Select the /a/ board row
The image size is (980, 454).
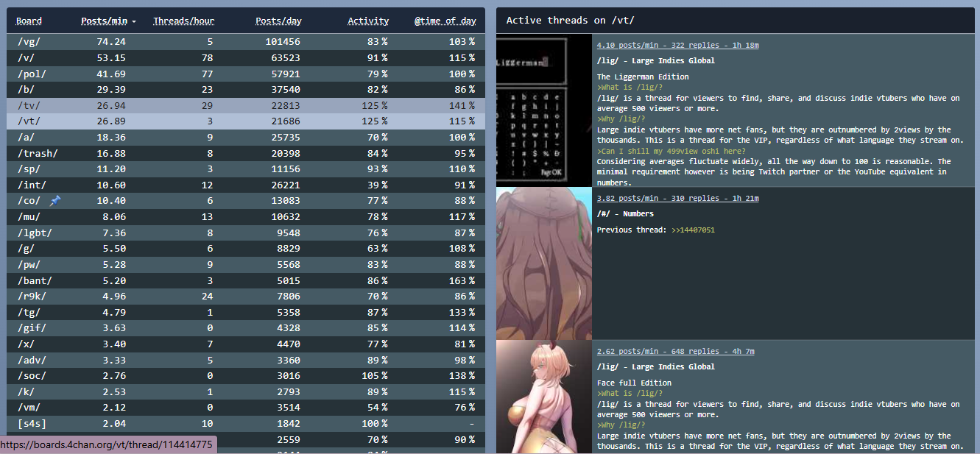click(x=246, y=138)
